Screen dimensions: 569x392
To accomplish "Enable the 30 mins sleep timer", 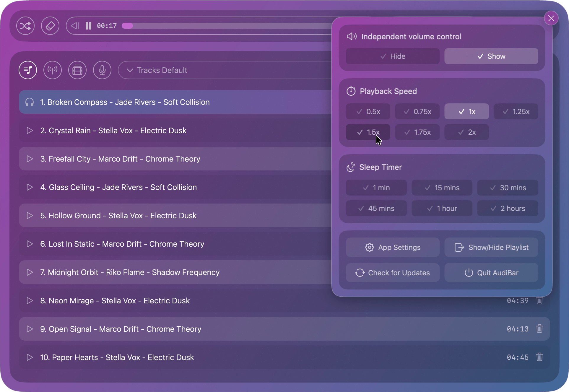I will point(508,188).
